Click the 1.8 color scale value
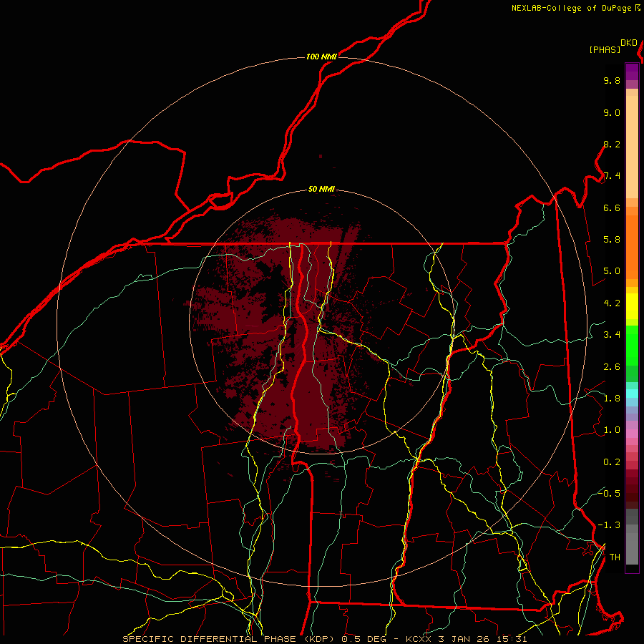The height and width of the screenshot is (644, 644). 612,399
